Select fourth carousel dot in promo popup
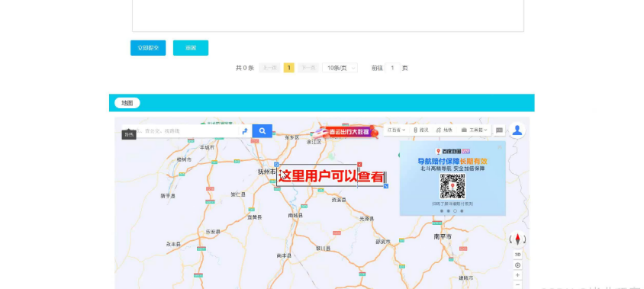This screenshot has height=289, width=644. [x=462, y=211]
